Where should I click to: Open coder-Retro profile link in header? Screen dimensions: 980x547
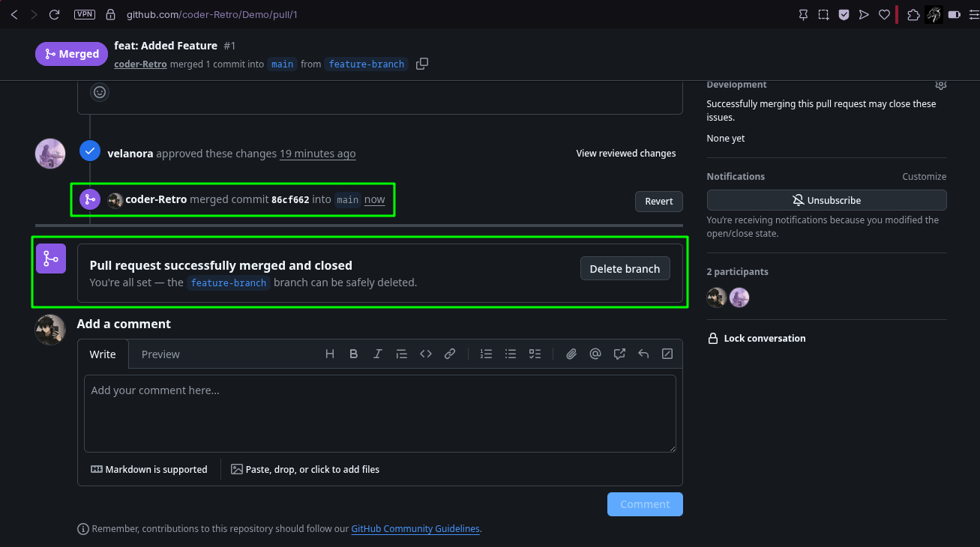coord(140,64)
